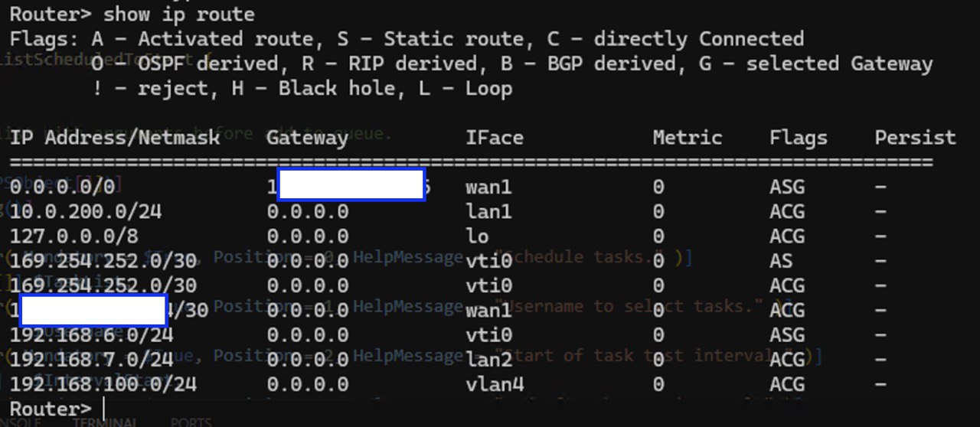Click the redacted gateway box in default route
Image resolution: width=980 pixels, height=427 pixels.
tap(351, 185)
